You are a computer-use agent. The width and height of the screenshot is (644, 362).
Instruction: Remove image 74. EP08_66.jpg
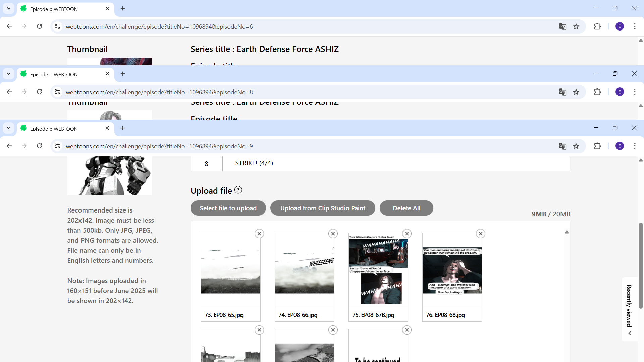pos(333,234)
